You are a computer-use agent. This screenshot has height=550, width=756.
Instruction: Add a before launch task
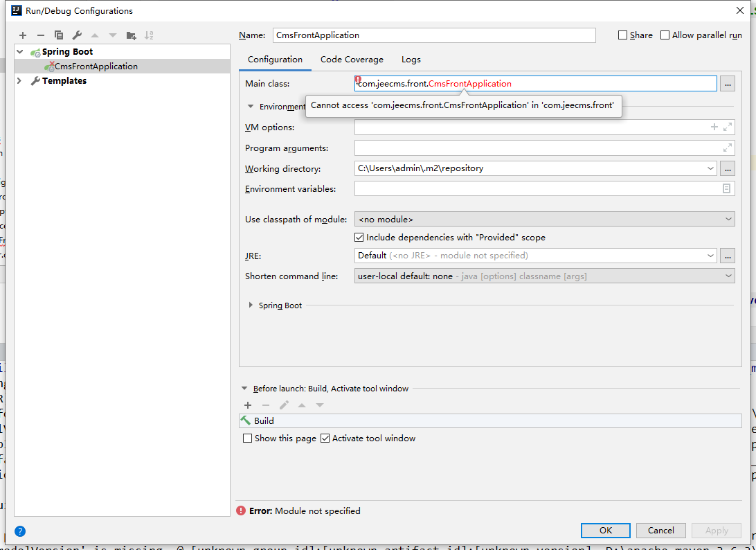248,405
